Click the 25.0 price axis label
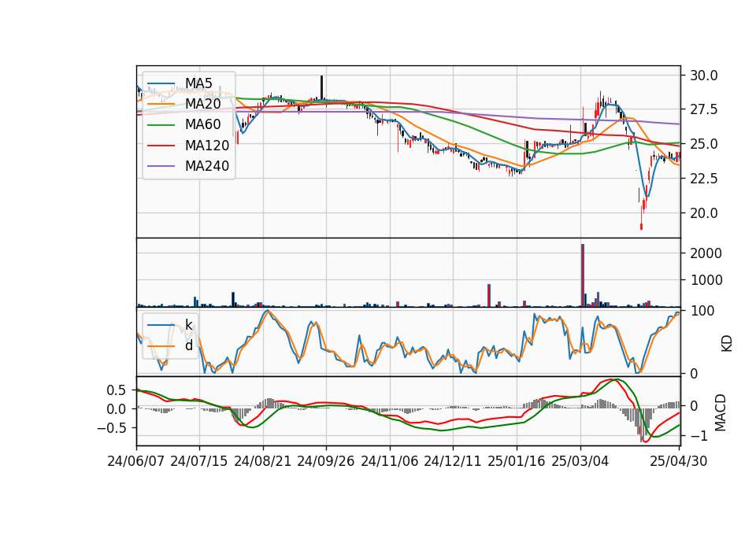756x543 pixels. (704, 144)
